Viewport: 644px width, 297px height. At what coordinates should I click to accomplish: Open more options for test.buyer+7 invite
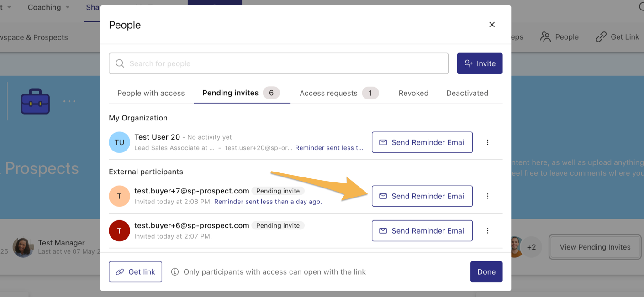[488, 196]
